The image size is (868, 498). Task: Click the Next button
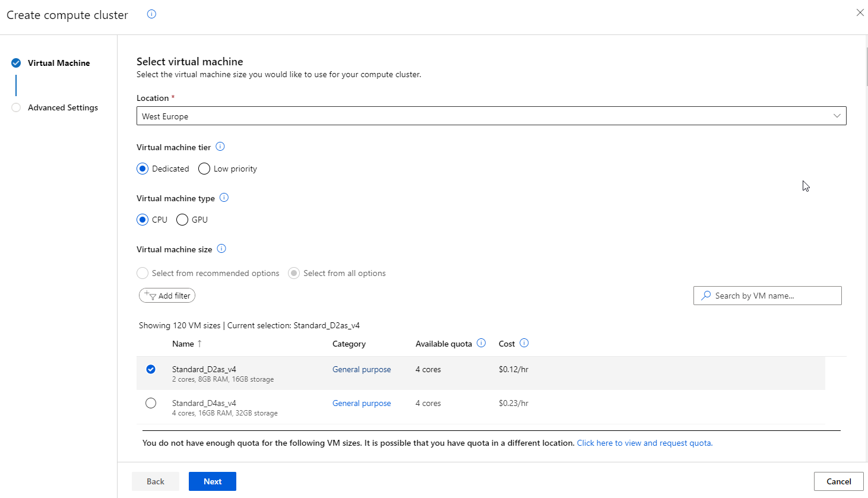pyautogui.click(x=212, y=481)
